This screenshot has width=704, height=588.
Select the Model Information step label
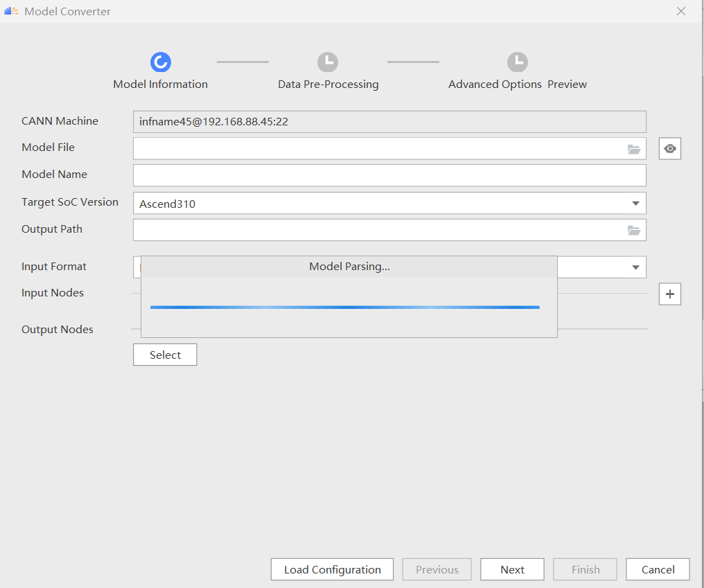tap(160, 84)
